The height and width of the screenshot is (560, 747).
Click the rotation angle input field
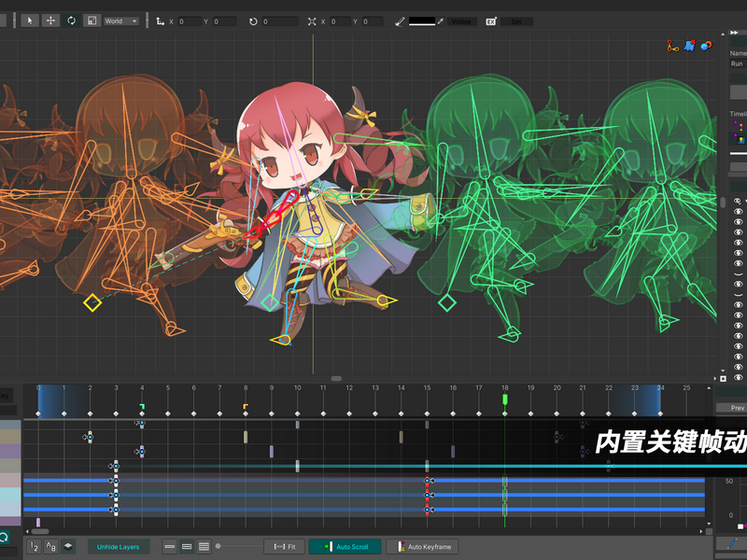(280, 21)
